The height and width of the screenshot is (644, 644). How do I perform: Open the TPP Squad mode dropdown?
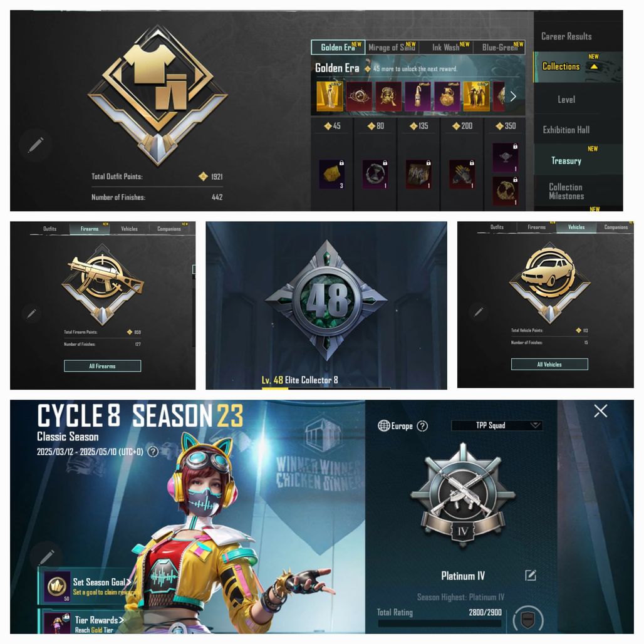click(497, 425)
